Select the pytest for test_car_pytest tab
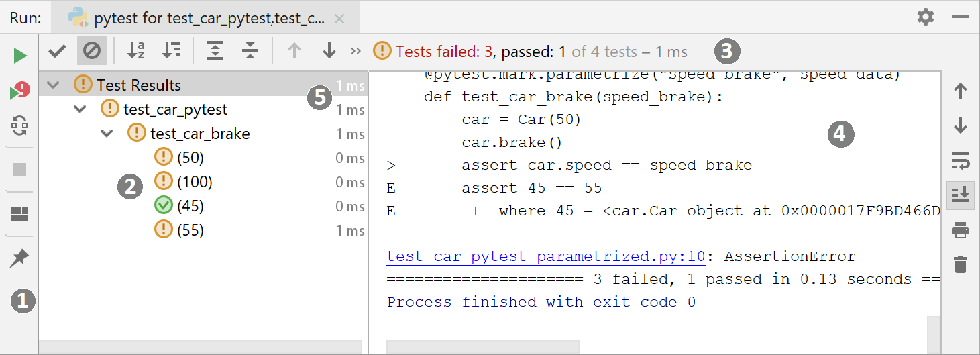Viewport: 980px width, 355px height. pyautogui.click(x=205, y=18)
